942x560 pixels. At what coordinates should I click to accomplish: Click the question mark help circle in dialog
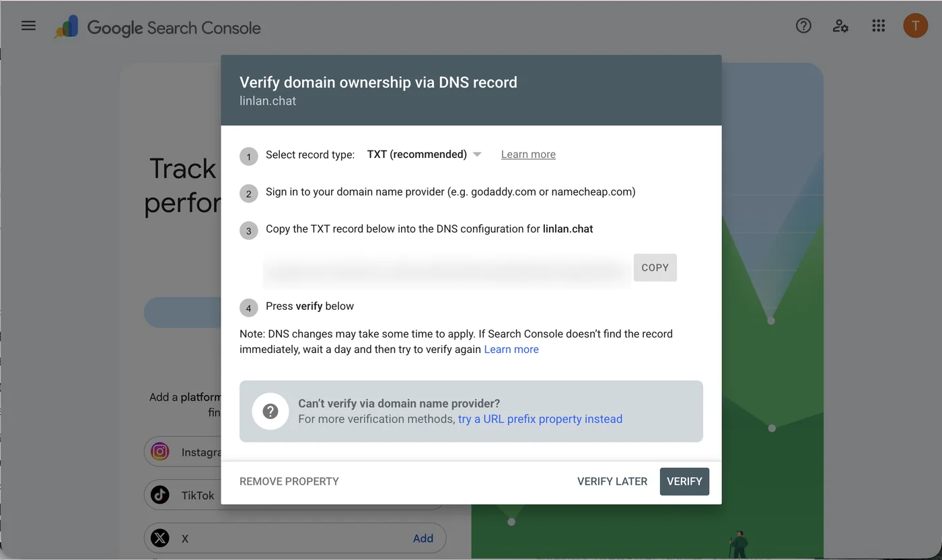click(x=270, y=411)
